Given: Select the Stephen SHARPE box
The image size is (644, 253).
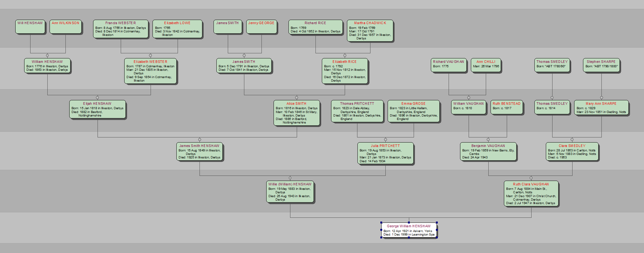Looking at the screenshot, I should pyautogui.click(x=601, y=65).
